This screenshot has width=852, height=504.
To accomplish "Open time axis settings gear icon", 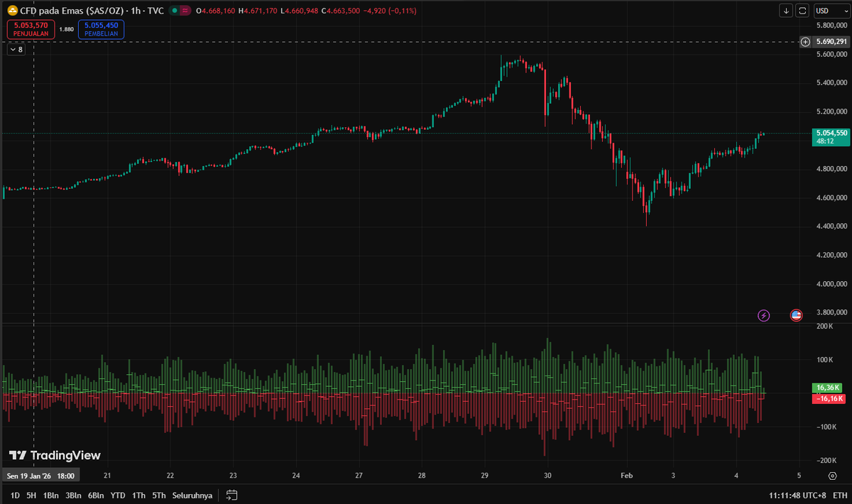I will click(x=832, y=475).
